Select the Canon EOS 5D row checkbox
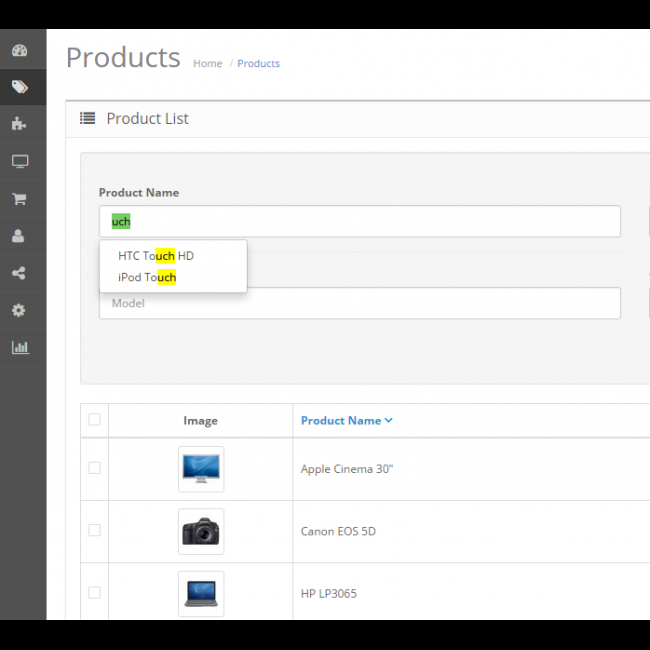 [94, 530]
